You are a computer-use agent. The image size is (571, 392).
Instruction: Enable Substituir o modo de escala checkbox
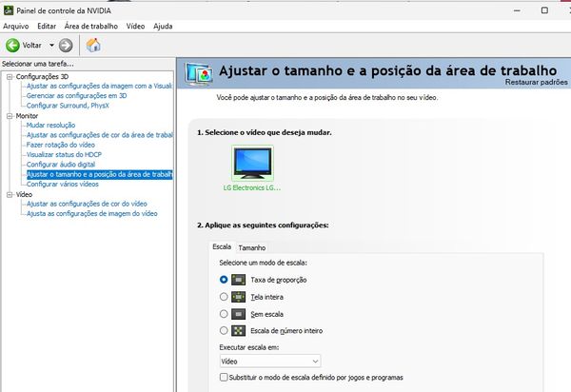224,378
